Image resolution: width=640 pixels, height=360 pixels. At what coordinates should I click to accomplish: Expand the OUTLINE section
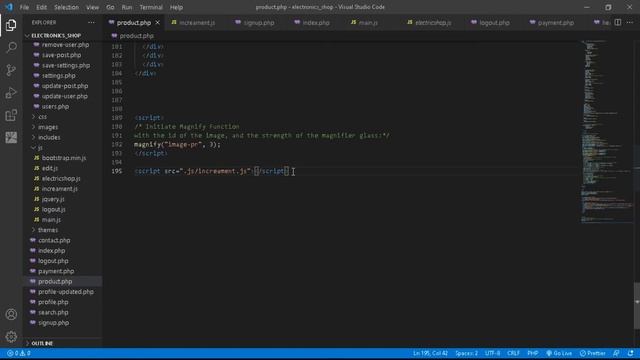pos(42,343)
